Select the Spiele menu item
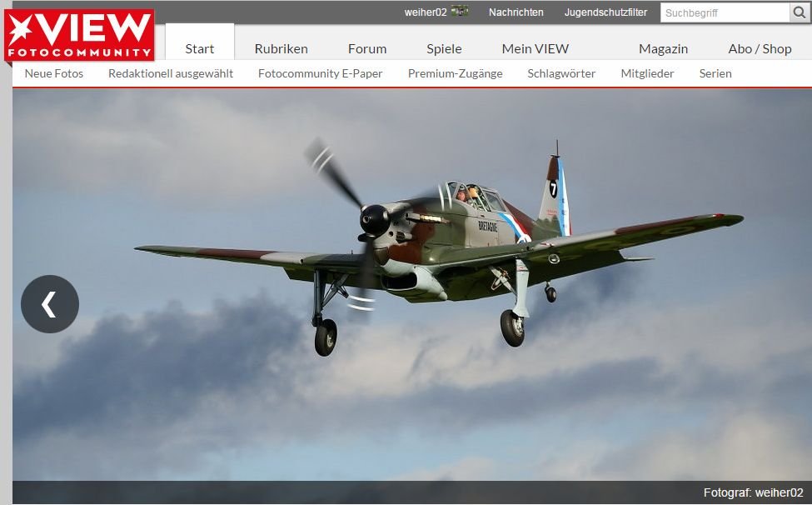 pos(444,48)
